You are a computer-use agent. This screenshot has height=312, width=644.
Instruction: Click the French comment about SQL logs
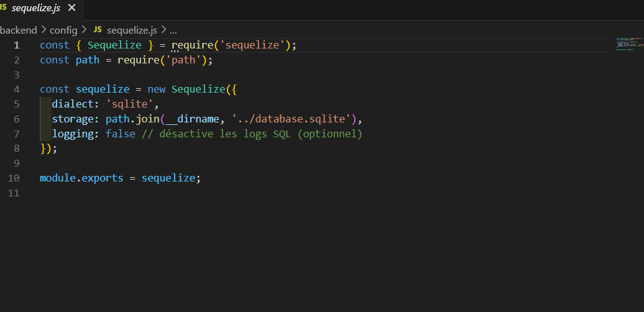pyautogui.click(x=252, y=134)
